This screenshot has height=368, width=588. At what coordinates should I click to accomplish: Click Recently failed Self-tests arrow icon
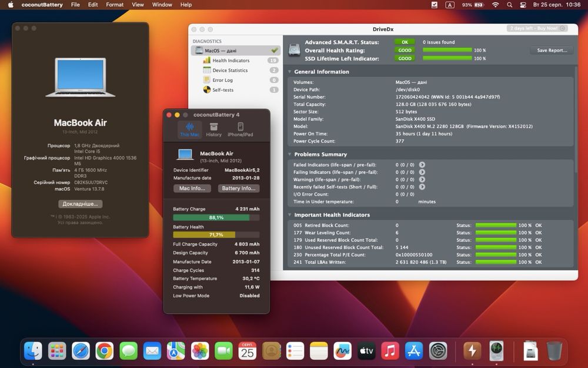tap(422, 187)
